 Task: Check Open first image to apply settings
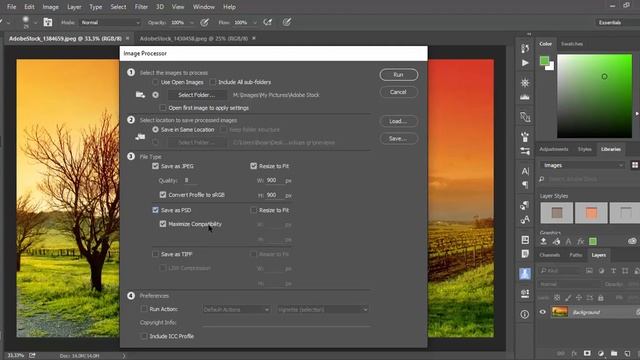[163, 108]
